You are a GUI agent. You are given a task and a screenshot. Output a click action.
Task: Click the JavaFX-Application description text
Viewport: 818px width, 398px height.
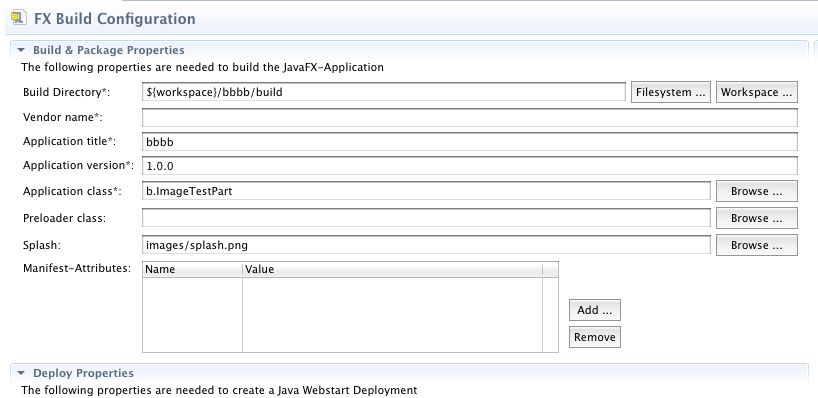click(x=202, y=67)
